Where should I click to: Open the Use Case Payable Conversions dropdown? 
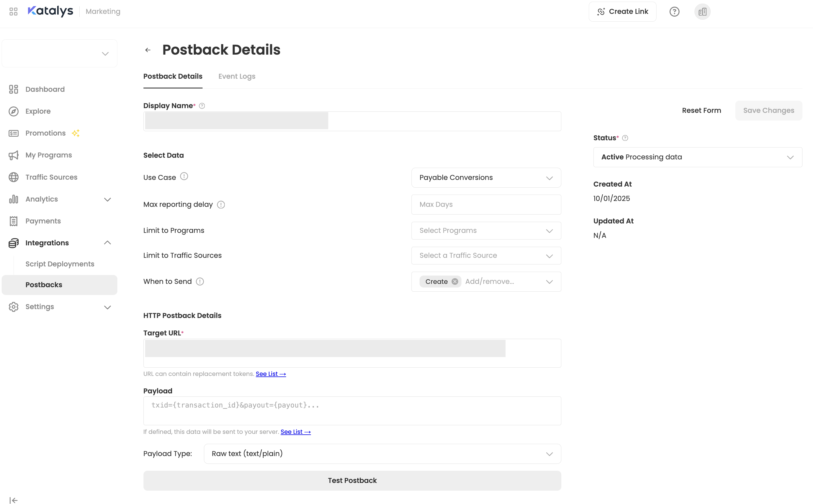486,178
